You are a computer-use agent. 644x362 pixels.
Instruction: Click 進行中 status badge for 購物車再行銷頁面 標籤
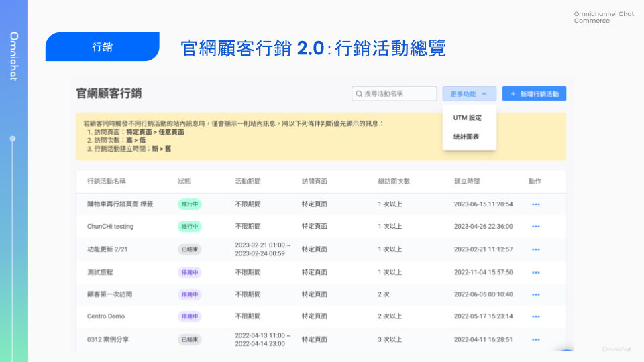point(190,204)
